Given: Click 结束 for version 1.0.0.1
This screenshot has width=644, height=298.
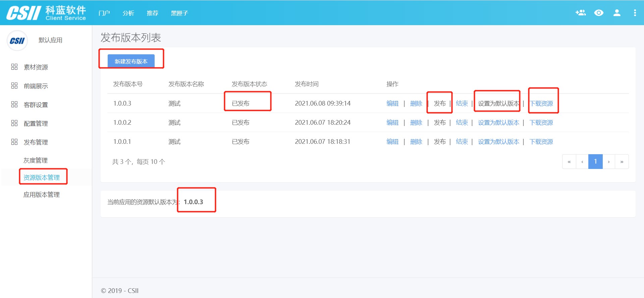Looking at the screenshot, I should click(462, 141).
